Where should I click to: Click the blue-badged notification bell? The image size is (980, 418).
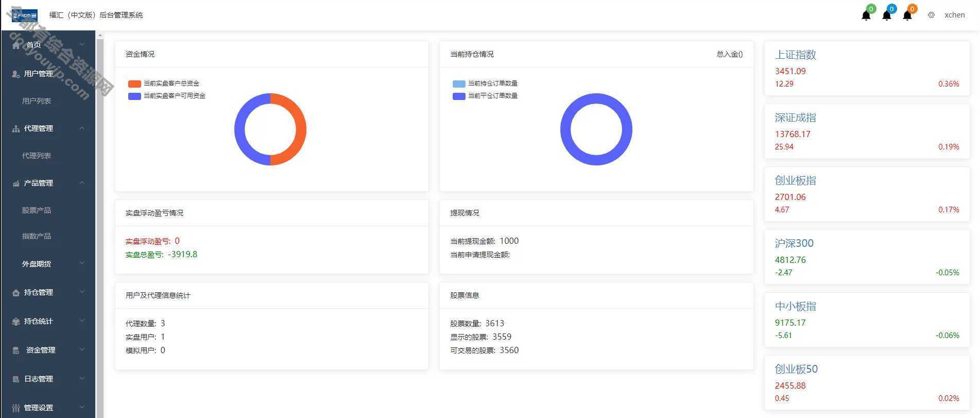(x=887, y=15)
